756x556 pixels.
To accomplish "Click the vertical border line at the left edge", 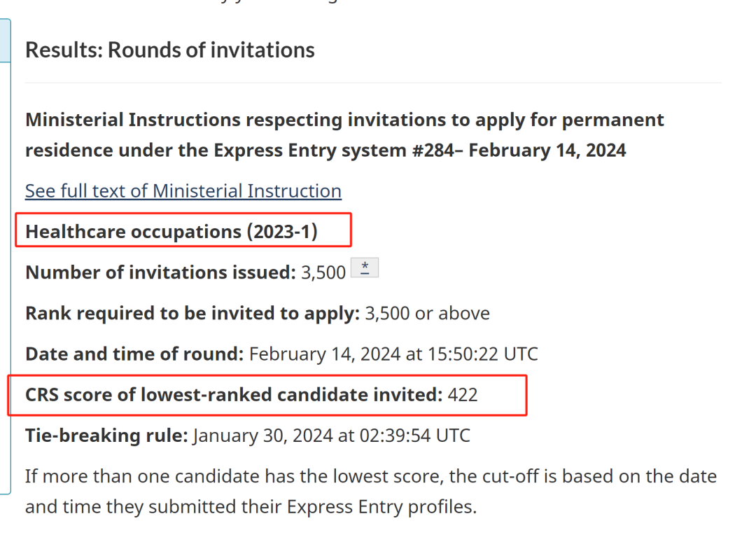I will [10, 280].
